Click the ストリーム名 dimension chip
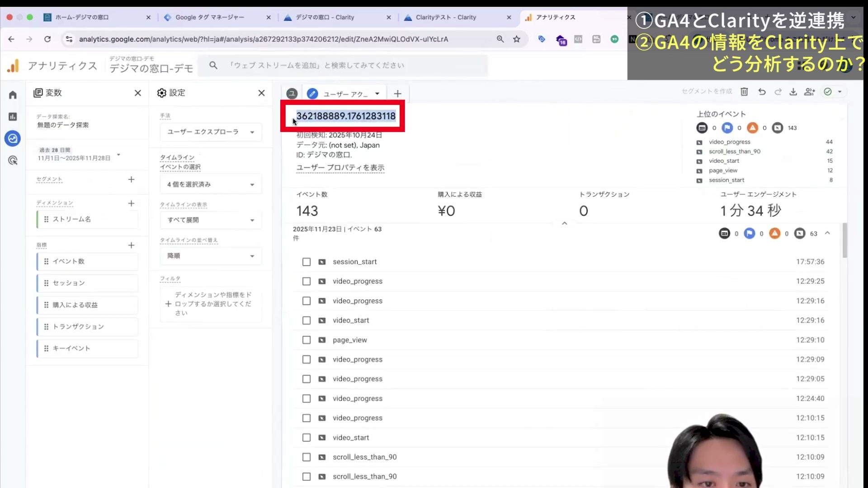The height and width of the screenshot is (488, 868). click(88, 219)
